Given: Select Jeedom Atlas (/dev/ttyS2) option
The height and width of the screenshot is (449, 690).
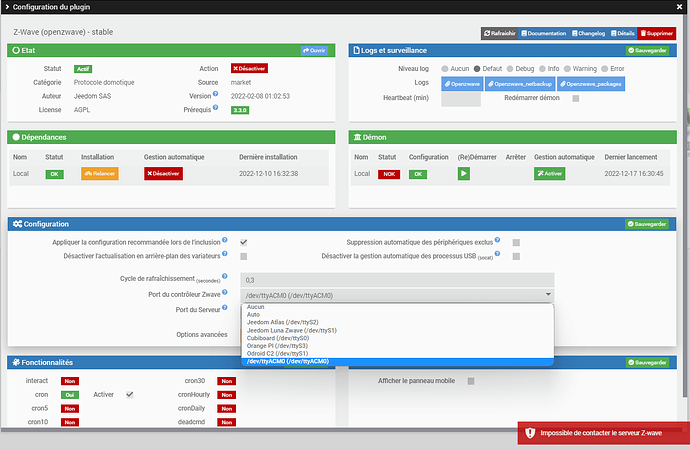Looking at the screenshot, I should 397,322.
